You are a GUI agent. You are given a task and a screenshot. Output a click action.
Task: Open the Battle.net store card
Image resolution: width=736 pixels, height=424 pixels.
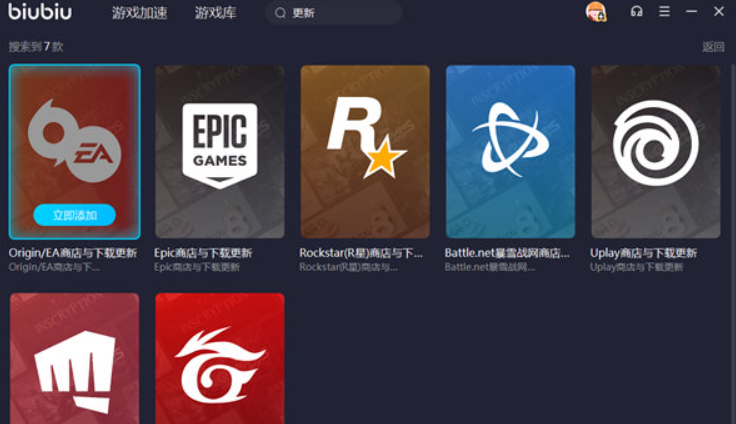click(510, 150)
